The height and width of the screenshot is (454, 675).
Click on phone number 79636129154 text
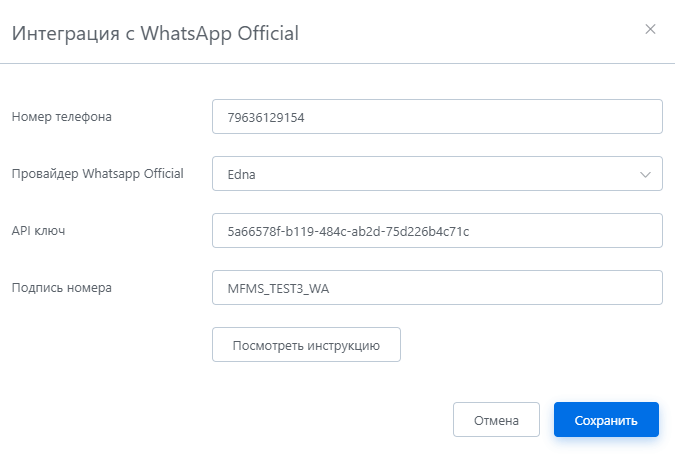tap(266, 117)
